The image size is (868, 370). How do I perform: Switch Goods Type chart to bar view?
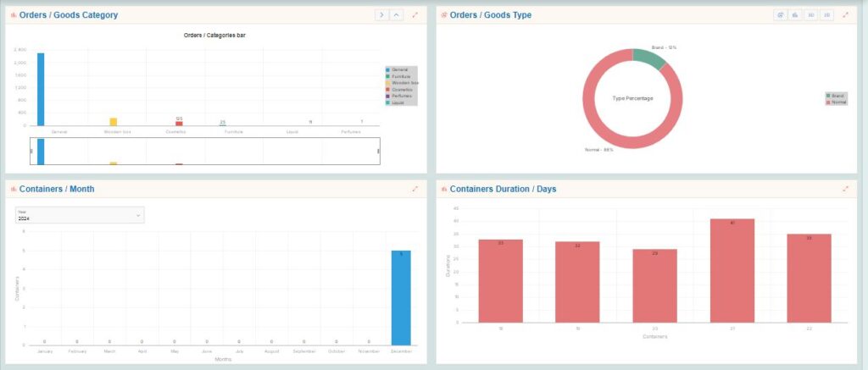795,15
